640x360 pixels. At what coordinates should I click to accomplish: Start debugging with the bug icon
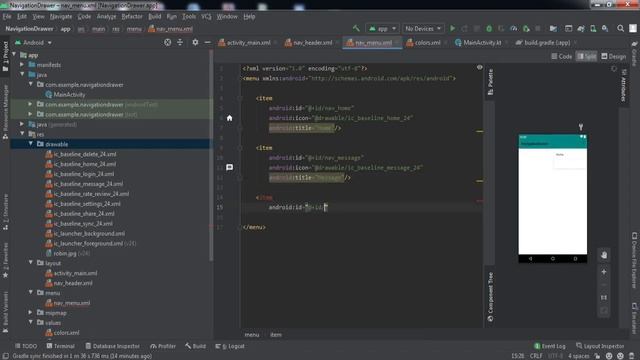point(489,29)
